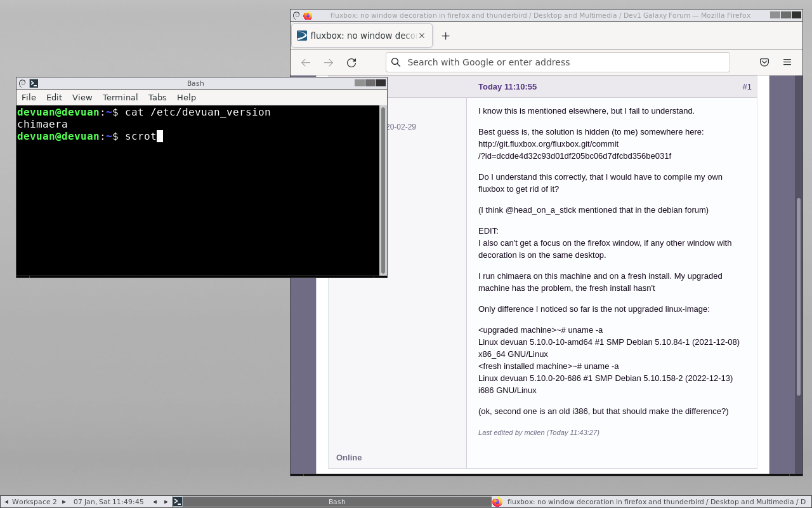This screenshot has width=812, height=508.
Task: Click the search magnifier in address bar
Action: [x=396, y=62]
